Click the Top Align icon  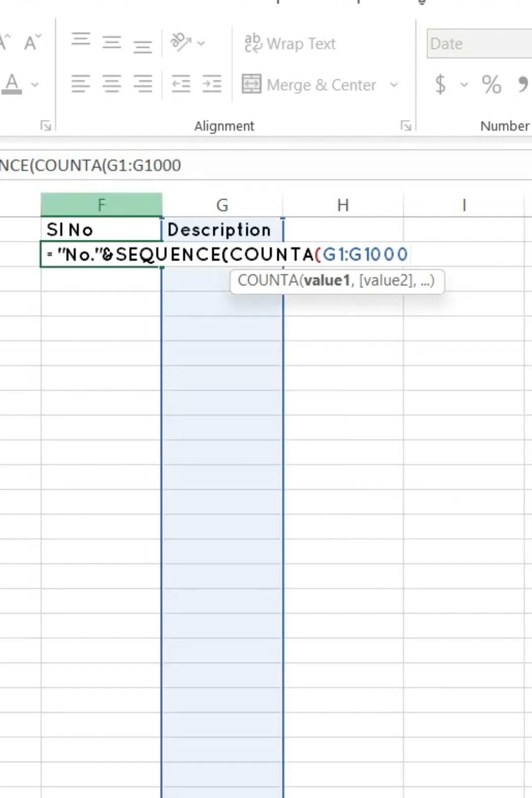[x=81, y=39]
